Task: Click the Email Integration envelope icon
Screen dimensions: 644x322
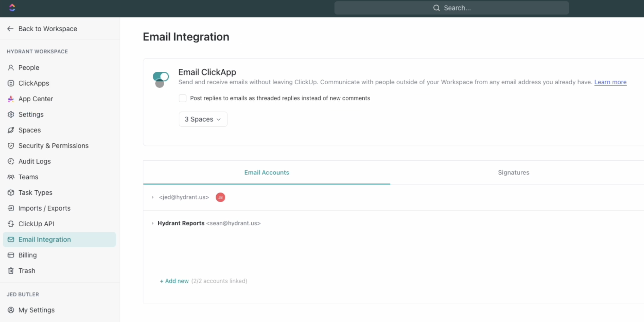Action: pyautogui.click(x=11, y=240)
